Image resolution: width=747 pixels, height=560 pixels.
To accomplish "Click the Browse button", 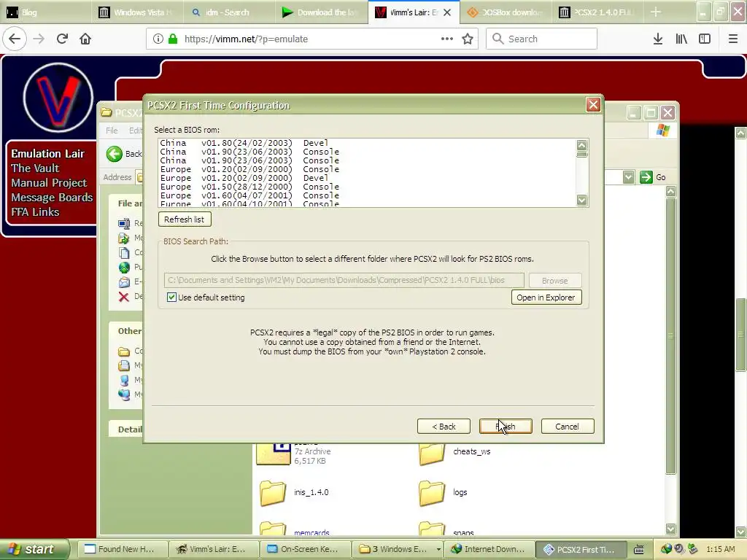I will [x=554, y=281].
